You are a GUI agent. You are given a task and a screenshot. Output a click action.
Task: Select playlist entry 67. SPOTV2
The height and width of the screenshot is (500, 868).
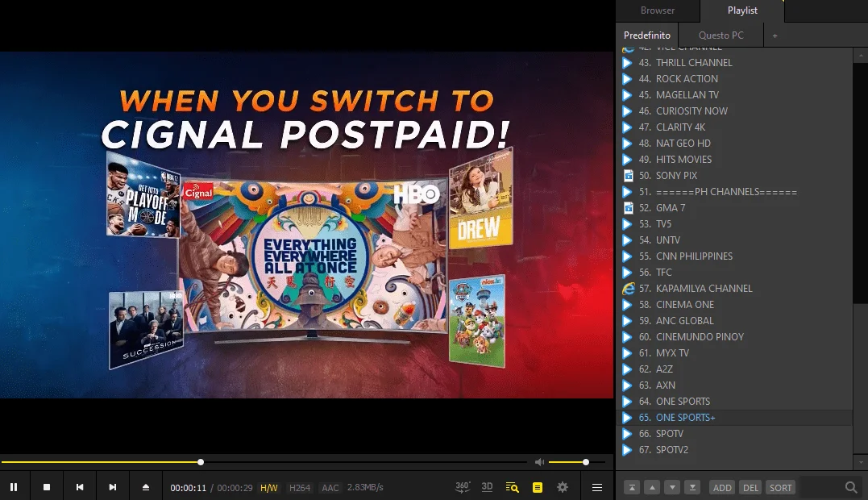(x=734, y=450)
